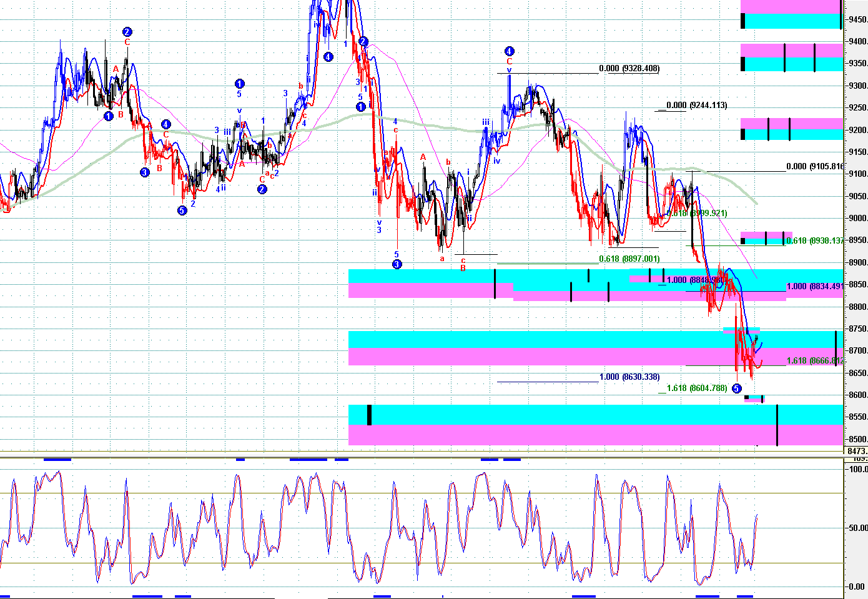Screen dimensions: 868x599
Task: Select the circled 2 marker above the red C beside red A
Action: click(127, 32)
